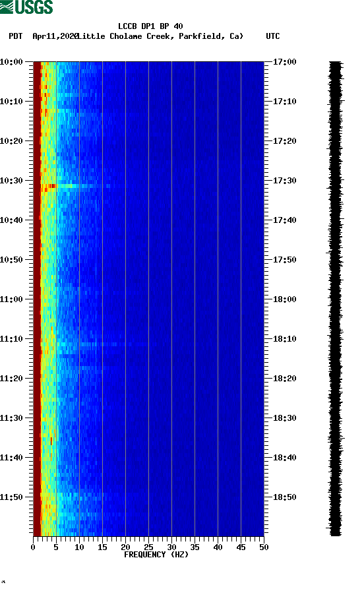Click the 17:50 UTC time label
The width and height of the screenshot is (364, 589).
[285, 260]
